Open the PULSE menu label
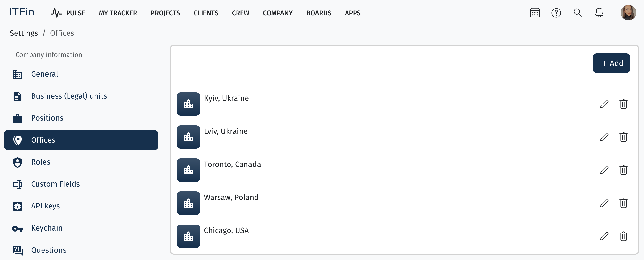Screen dimensions: 644x260 (x=76, y=13)
